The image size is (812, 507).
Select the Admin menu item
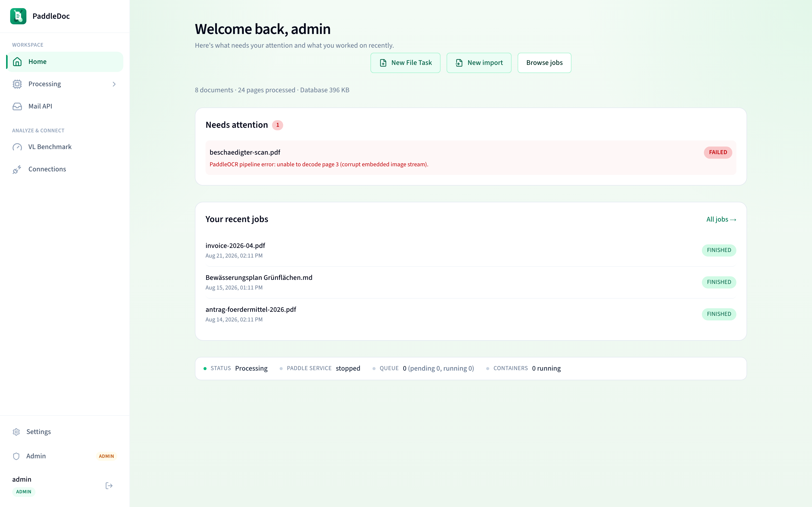65,456
